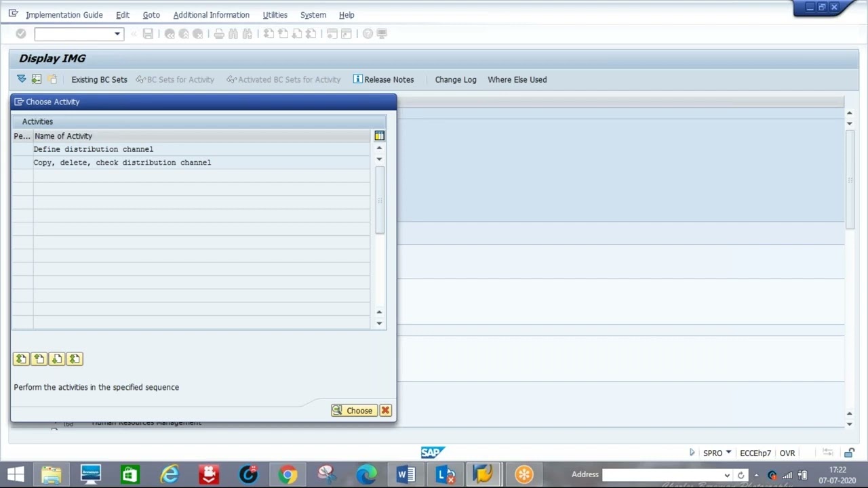Click the Save diskette icon
The height and width of the screenshot is (488, 868).
click(148, 34)
